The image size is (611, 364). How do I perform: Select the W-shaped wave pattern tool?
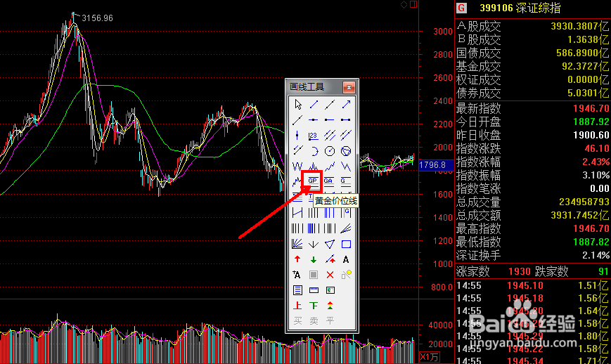point(297,167)
